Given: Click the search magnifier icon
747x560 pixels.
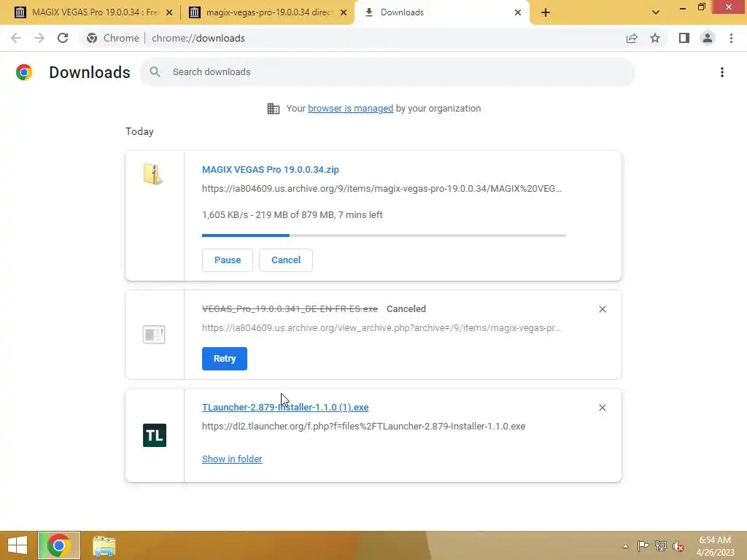Looking at the screenshot, I should [x=155, y=72].
